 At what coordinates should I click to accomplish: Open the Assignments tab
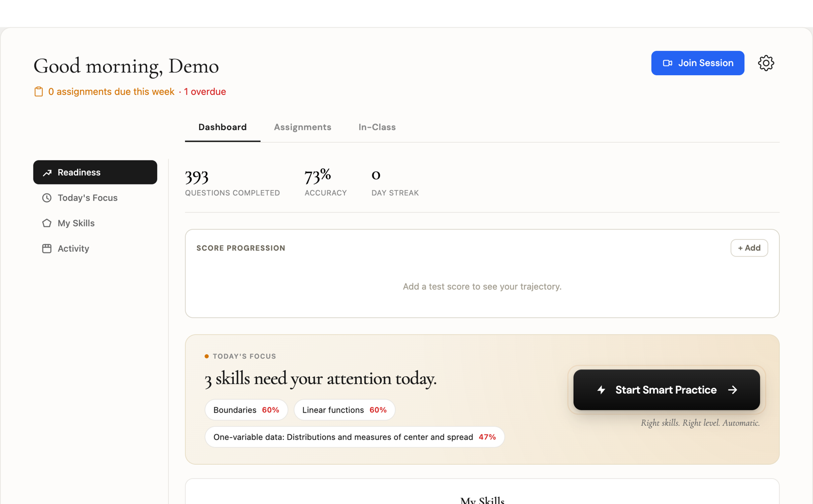click(x=302, y=127)
